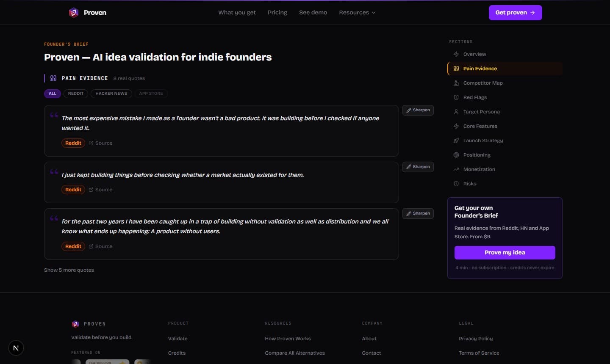
Task: Open Source link of 'kept building things' quote
Action: [x=100, y=190]
